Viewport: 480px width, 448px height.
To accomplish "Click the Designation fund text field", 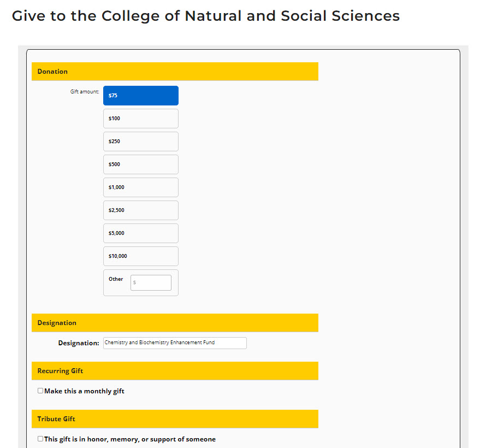I will coord(175,343).
